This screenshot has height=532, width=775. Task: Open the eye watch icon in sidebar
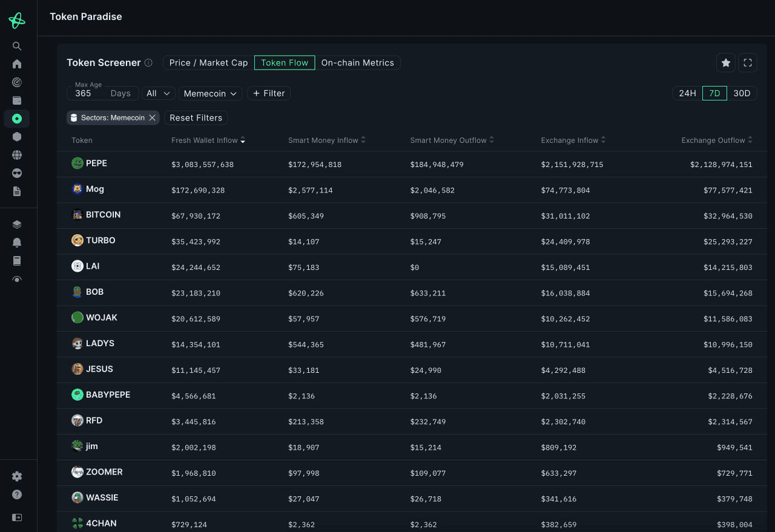coord(17,279)
